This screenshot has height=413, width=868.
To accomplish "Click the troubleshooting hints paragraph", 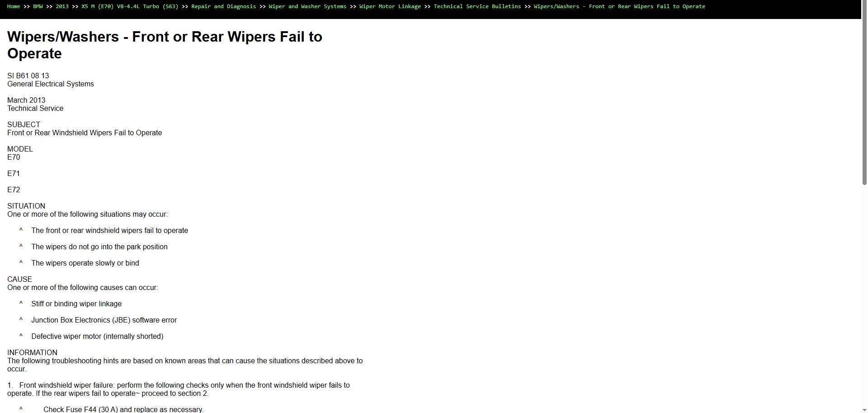I will (185, 365).
